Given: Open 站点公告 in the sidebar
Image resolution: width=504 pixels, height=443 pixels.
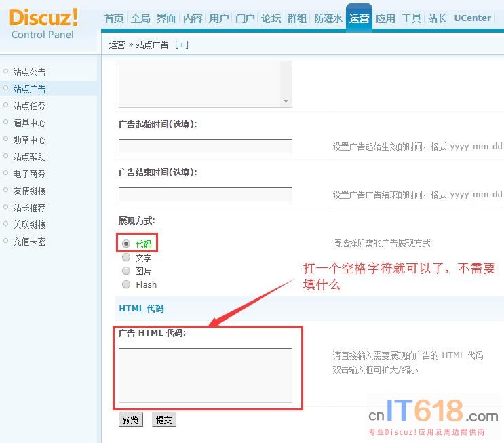Looking at the screenshot, I should click(x=29, y=72).
